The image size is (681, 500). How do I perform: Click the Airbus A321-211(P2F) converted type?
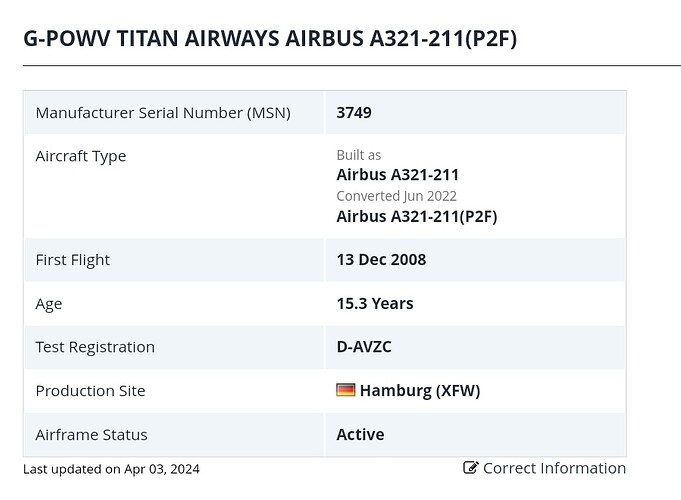[417, 216]
